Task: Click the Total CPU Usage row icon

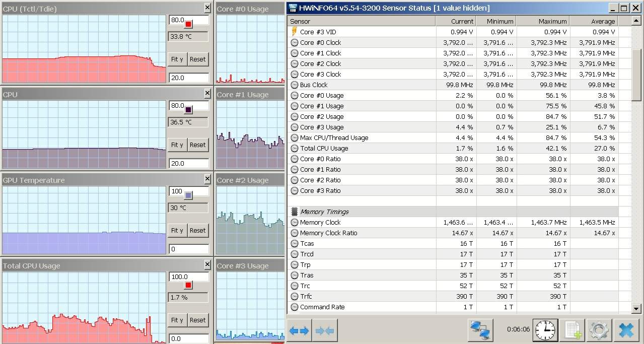Action: tap(295, 148)
